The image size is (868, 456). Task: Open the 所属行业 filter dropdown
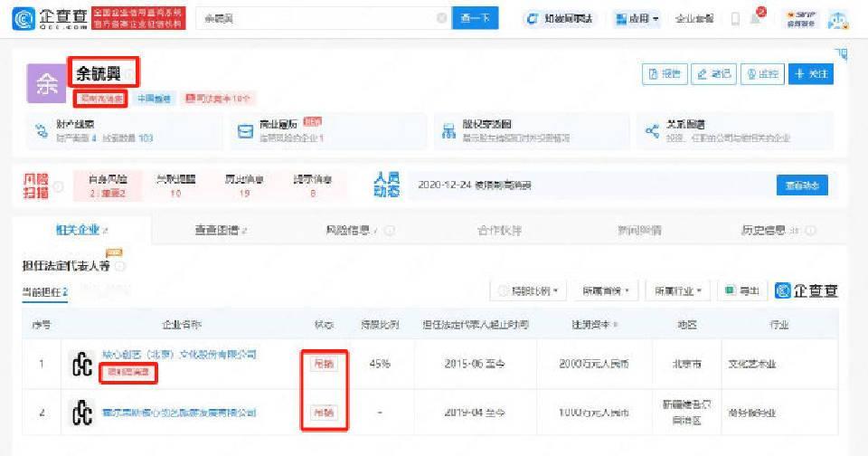point(677,291)
